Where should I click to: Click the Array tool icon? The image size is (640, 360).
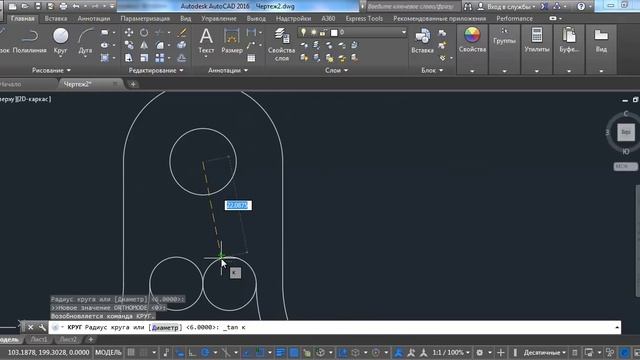coord(160,58)
